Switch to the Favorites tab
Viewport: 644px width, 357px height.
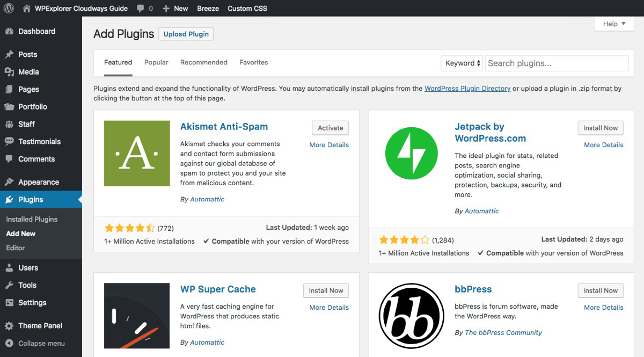coord(254,62)
